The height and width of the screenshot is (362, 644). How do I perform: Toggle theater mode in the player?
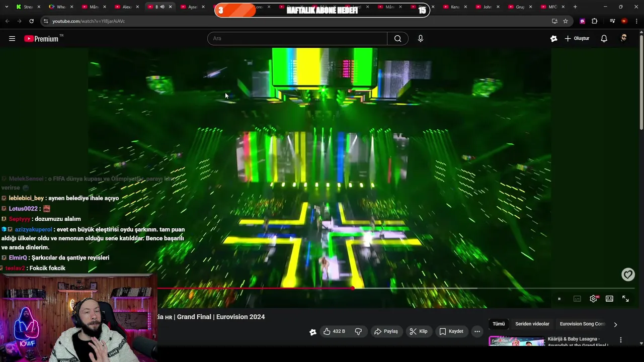pos(609,299)
